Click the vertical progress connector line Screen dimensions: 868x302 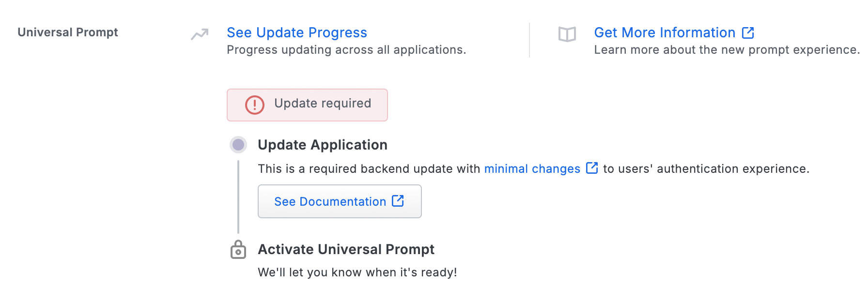pyautogui.click(x=238, y=198)
